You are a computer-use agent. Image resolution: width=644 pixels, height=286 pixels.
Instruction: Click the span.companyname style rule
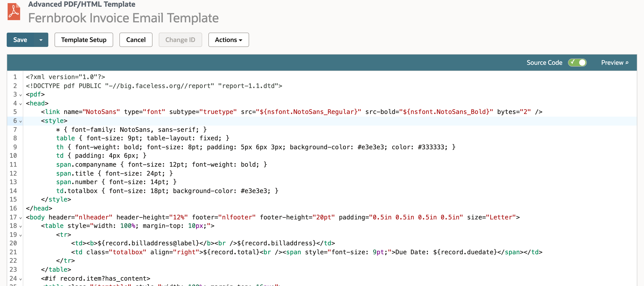(x=161, y=164)
